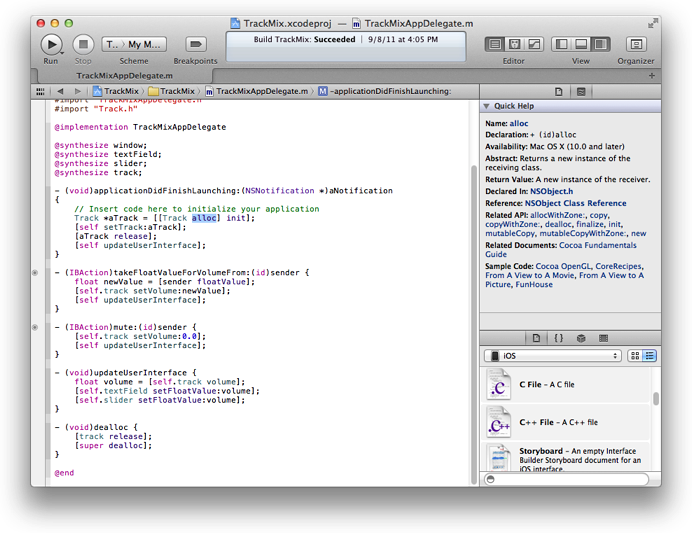This screenshot has width=692, height=533.
Task: Switch to Assistant editor
Action: [514, 44]
